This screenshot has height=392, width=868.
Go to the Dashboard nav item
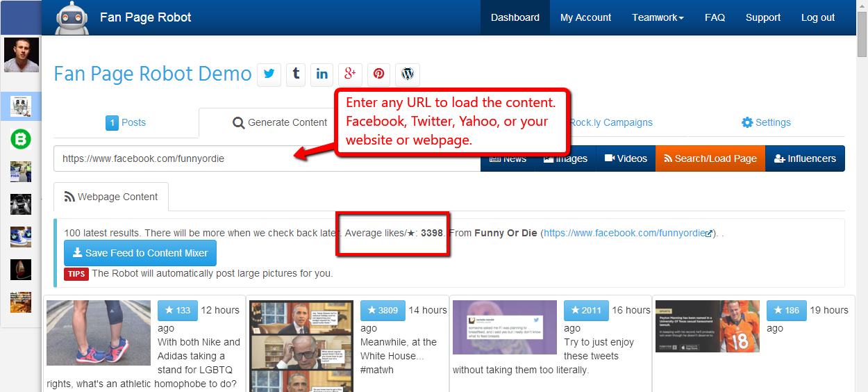[515, 17]
